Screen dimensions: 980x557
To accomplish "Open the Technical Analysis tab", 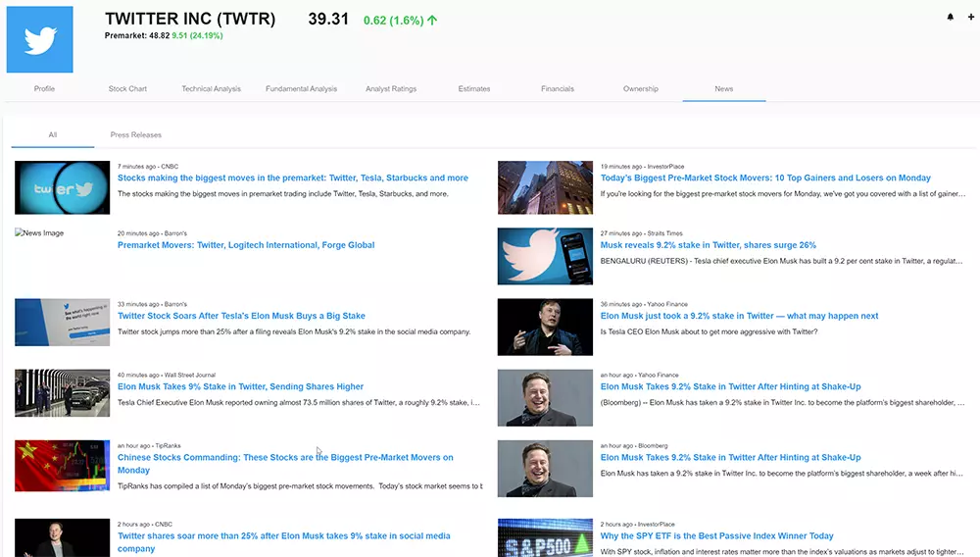I will point(212,89).
